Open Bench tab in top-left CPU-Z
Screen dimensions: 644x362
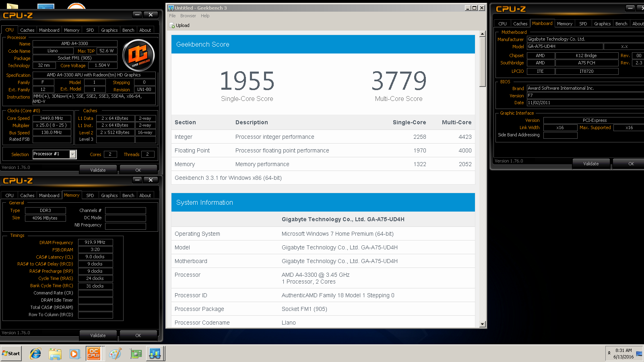pyautogui.click(x=128, y=30)
